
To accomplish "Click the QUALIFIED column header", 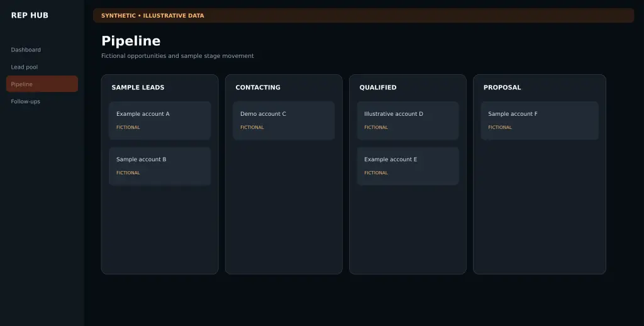I will click(x=378, y=87).
